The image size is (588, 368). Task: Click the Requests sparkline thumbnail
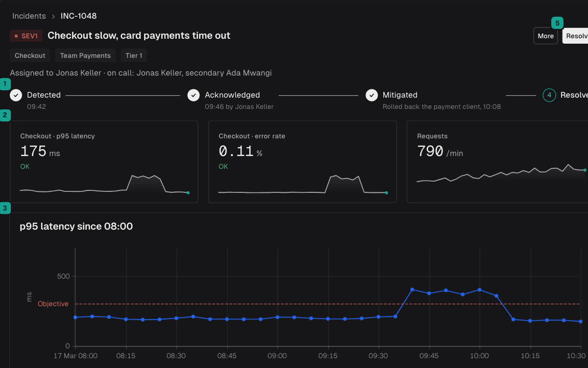click(x=501, y=173)
